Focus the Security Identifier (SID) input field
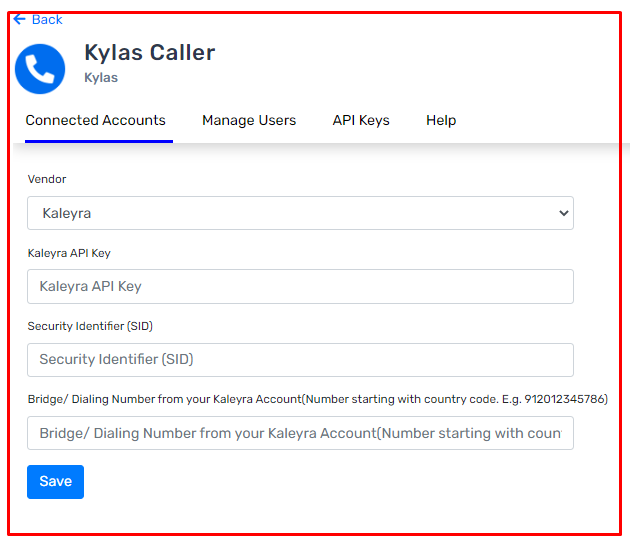 pyautogui.click(x=300, y=360)
